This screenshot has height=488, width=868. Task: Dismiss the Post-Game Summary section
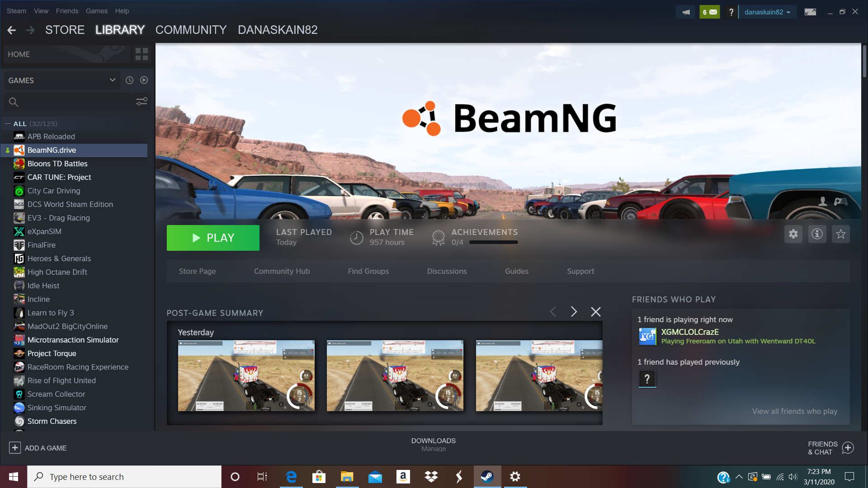(x=596, y=312)
